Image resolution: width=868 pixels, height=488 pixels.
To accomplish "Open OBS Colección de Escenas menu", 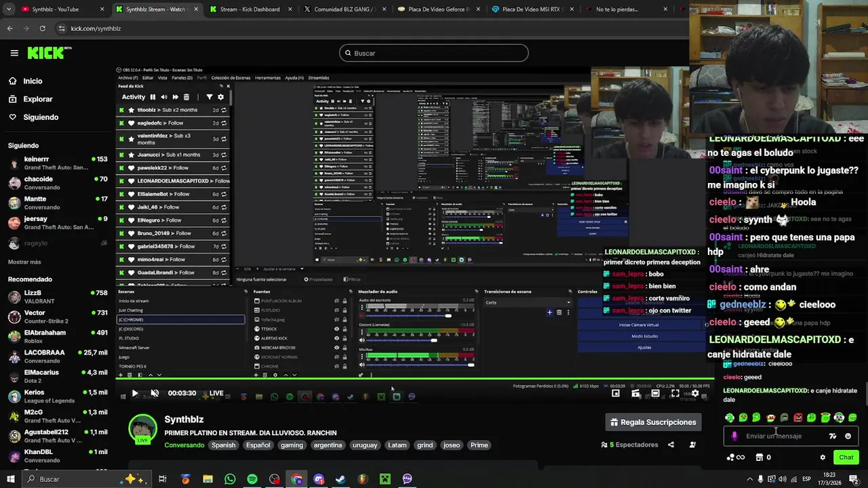I will (231, 78).
